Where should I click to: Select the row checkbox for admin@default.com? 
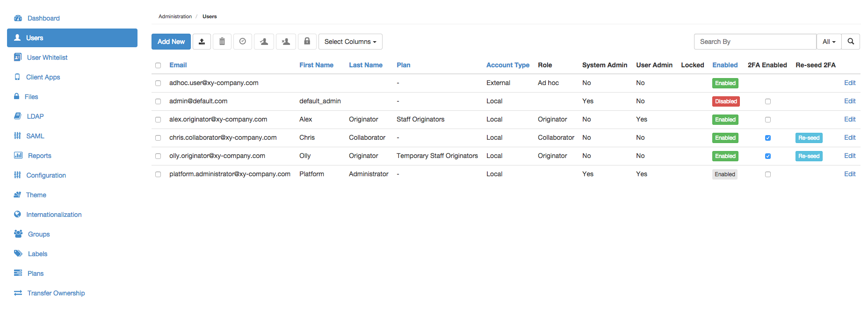pyautogui.click(x=158, y=101)
